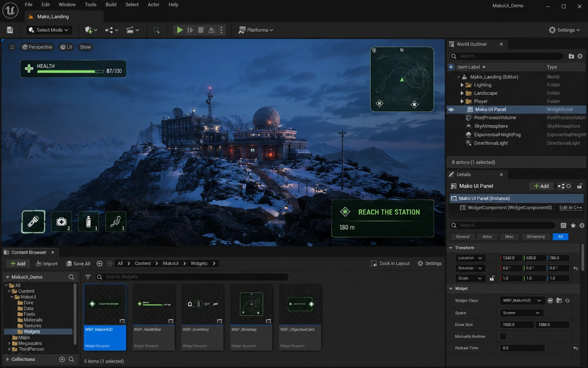
Task: Click the Add button in Content Browser
Action: point(18,264)
